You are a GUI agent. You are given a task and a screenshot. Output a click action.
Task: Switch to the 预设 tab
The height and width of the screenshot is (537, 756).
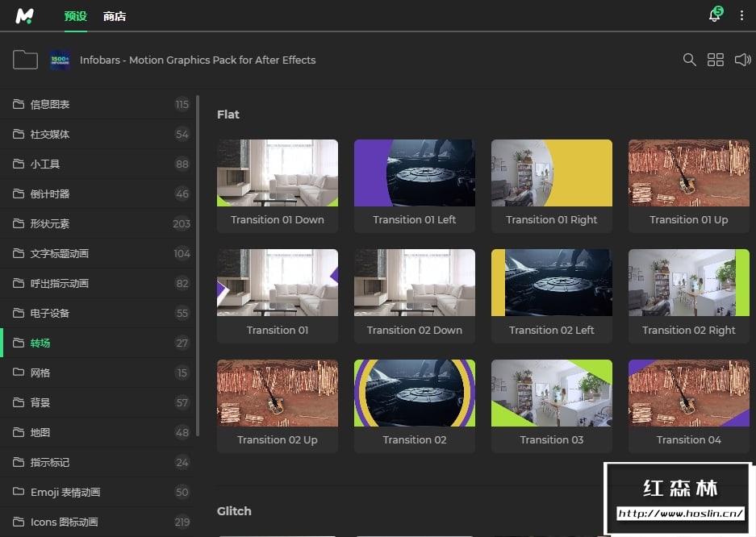click(x=76, y=16)
